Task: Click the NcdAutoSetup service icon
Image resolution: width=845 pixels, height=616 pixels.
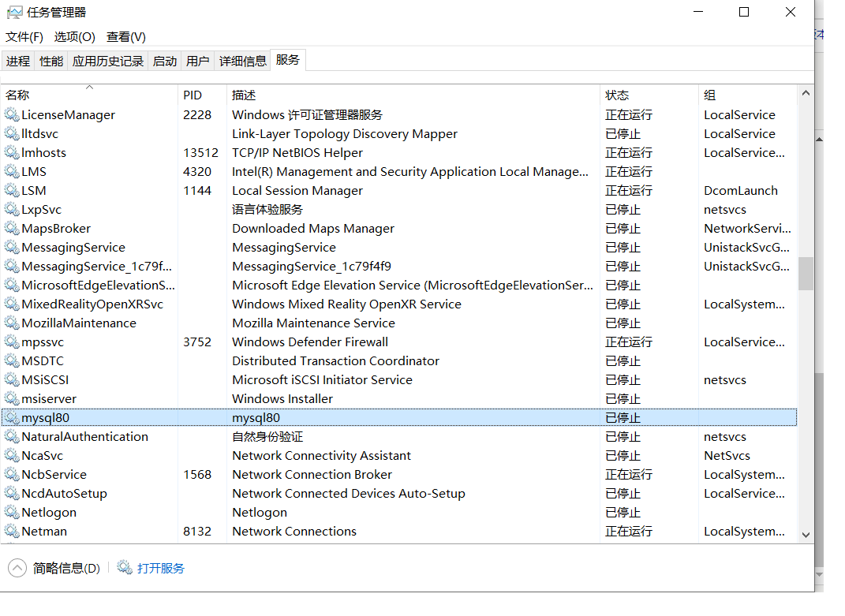Action: coord(12,493)
